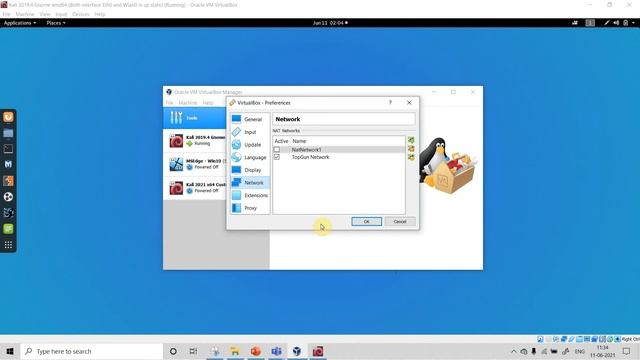
Task: Select the TopGun Network row
Action: click(339, 157)
